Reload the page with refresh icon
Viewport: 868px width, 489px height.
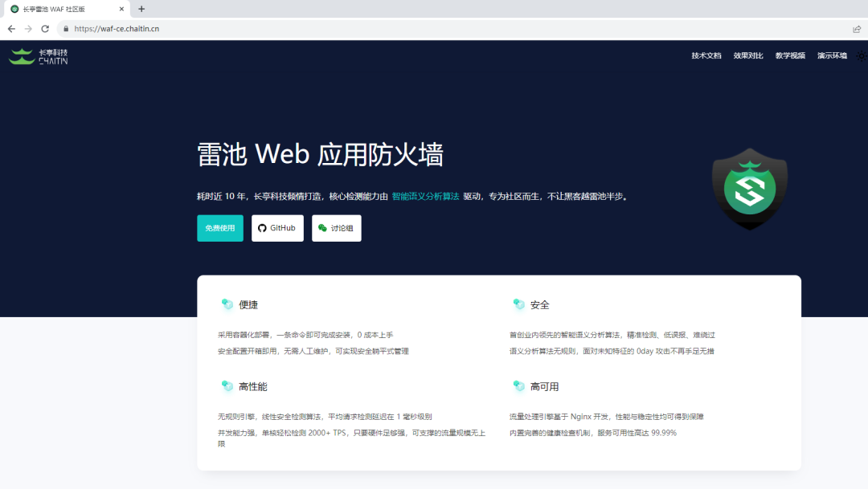pyautogui.click(x=45, y=29)
